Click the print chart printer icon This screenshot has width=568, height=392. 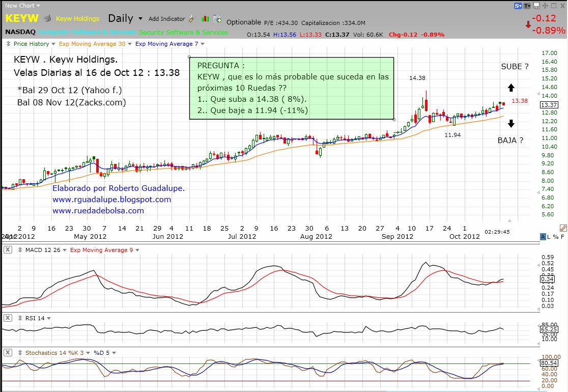point(47,18)
